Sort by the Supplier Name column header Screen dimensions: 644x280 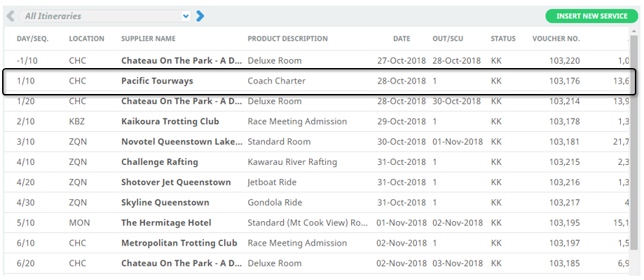tap(149, 39)
